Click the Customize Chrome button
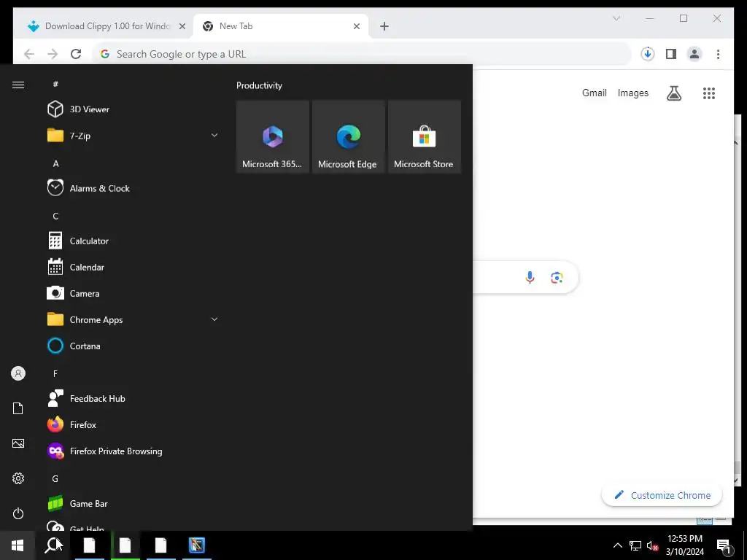The height and width of the screenshot is (560, 747). tap(662, 495)
